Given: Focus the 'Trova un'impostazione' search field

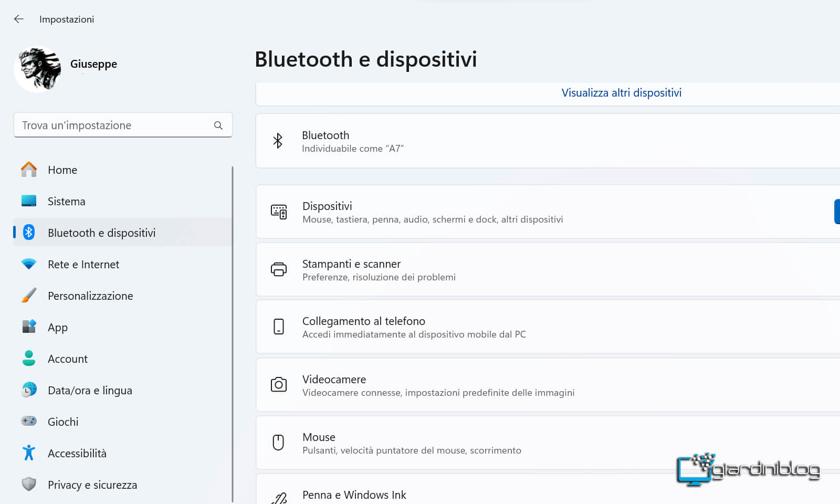Looking at the screenshot, I should (x=123, y=125).
